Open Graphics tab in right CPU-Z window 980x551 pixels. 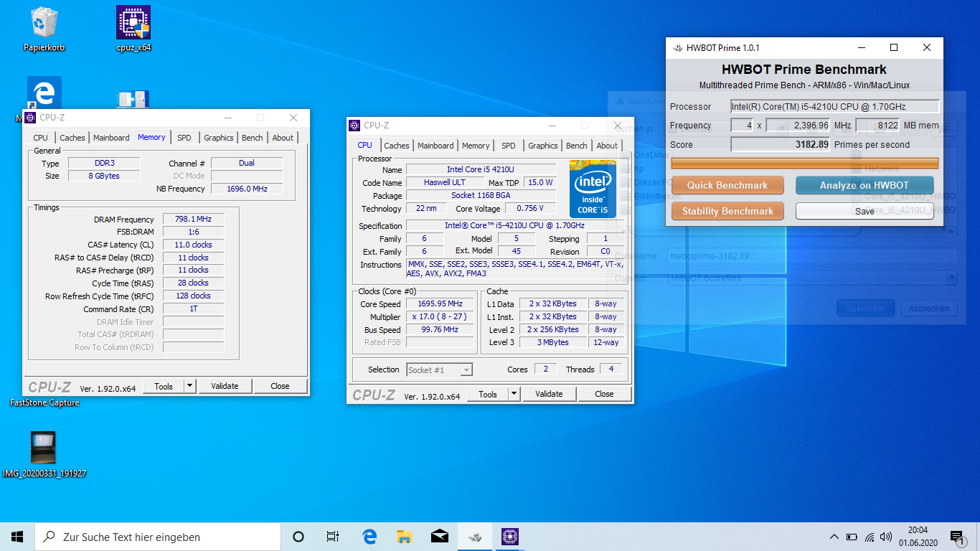(543, 146)
